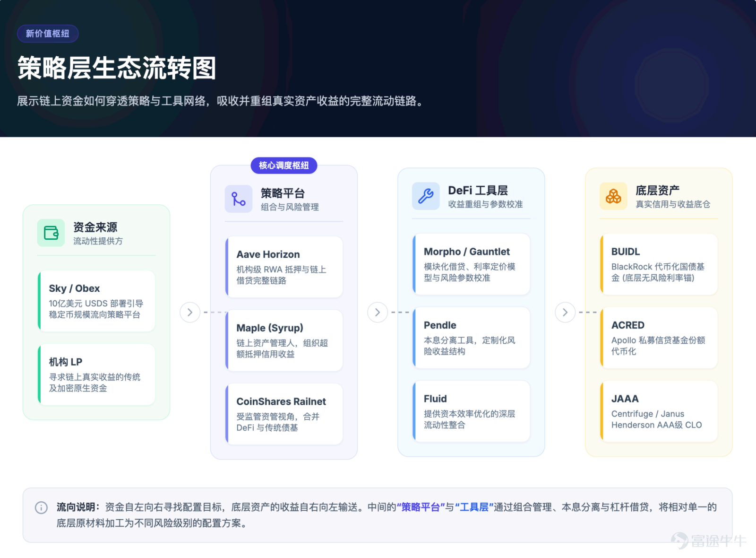Click the highlighted “策略平台” link in 流向说明

(x=420, y=507)
